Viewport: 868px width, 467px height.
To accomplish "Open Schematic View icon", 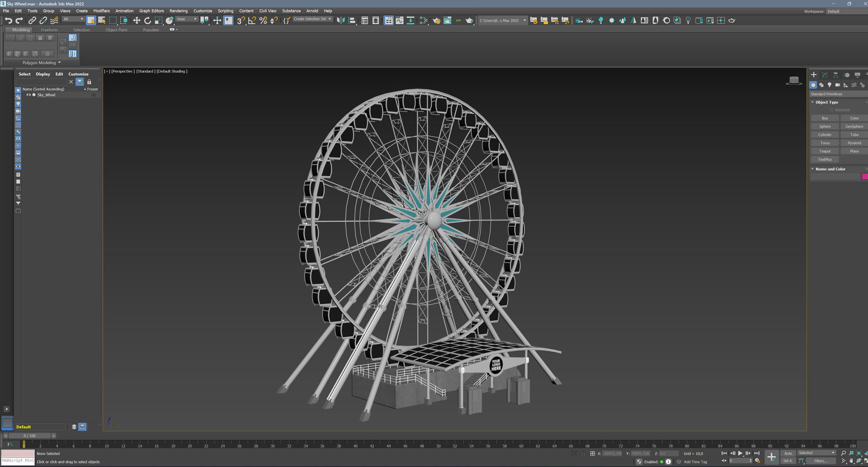I will 410,20.
